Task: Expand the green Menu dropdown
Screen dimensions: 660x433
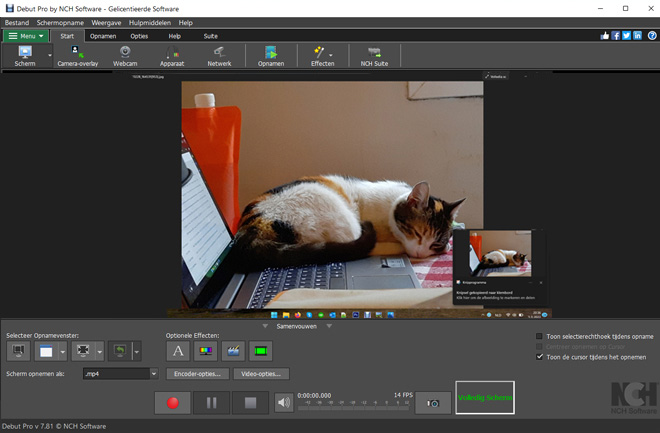Action: (26, 36)
